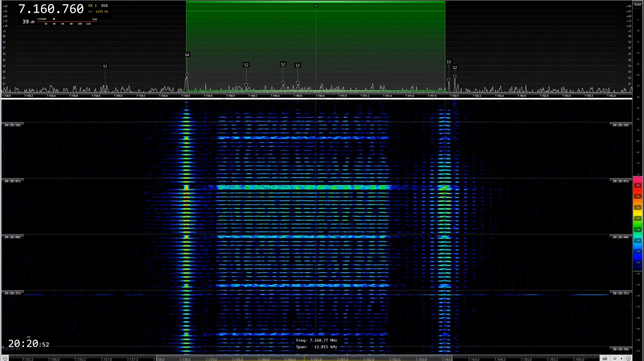The height and width of the screenshot is (361, 644).
Task: Click the yellow SNR meter indicator dot
Action: (x=54, y=19)
